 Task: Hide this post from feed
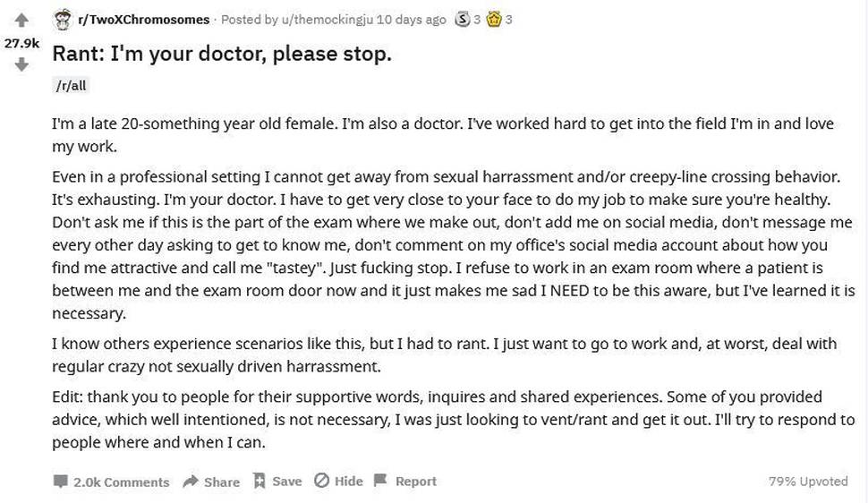[x=348, y=481]
